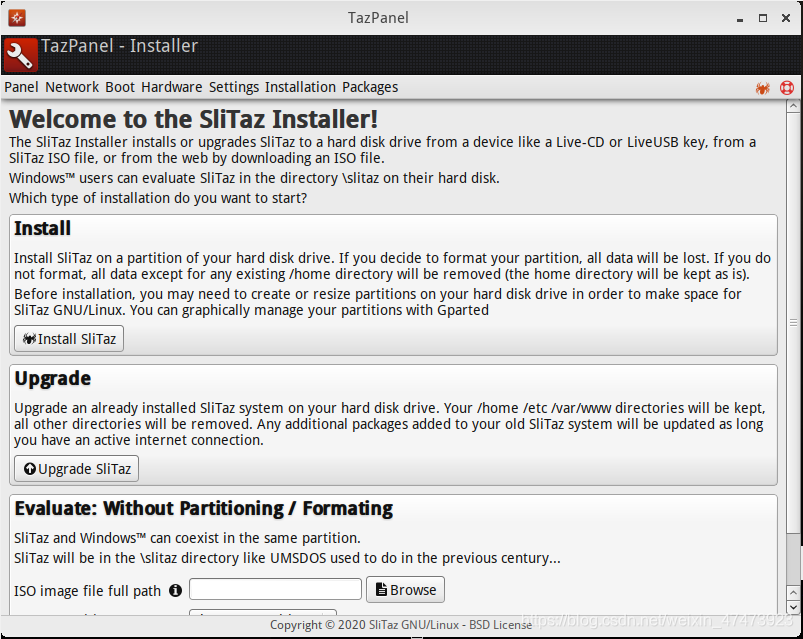Open the Network menu
Image resolution: width=803 pixels, height=639 pixels.
[x=72, y=87]
